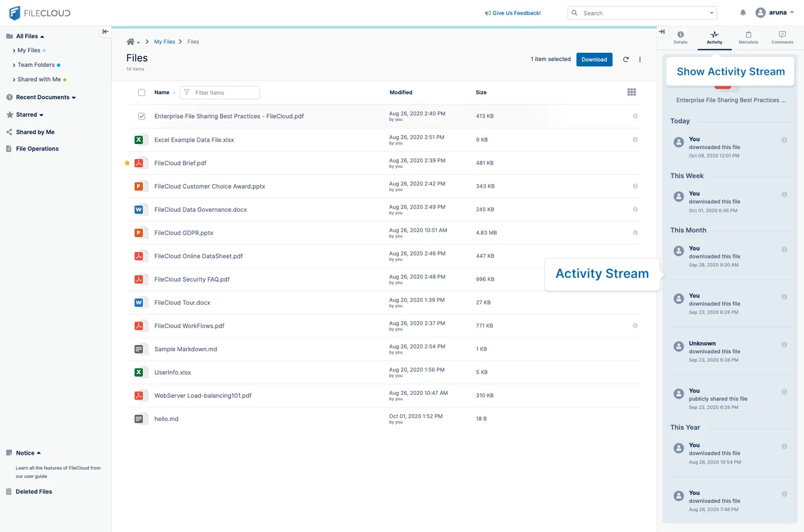The height and width of the screenshot is (532, 804).
Task: Click info icon on FileCloud WorkFlows.pdf row
Action: click(635, 326)
